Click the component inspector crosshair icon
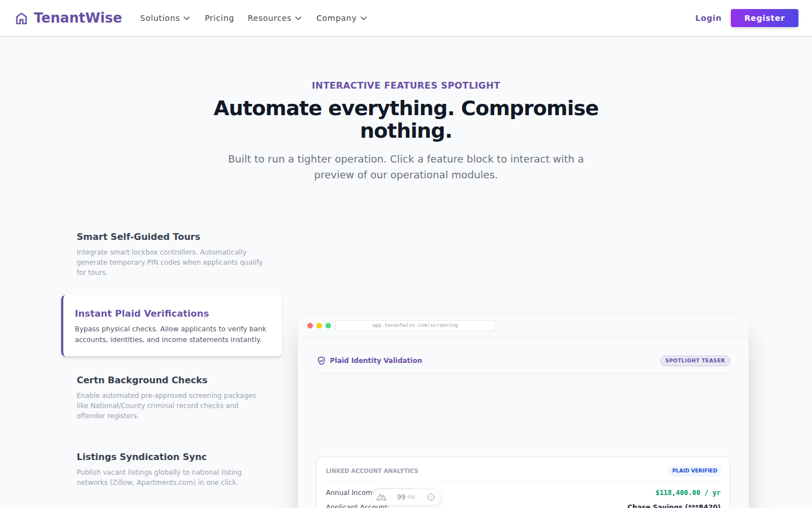This screenshot has width=812, height=508. (431, 497)
